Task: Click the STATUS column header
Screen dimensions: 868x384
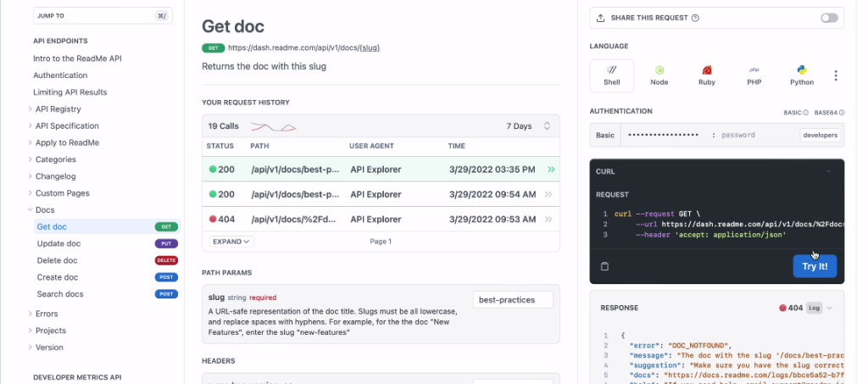Action: click(x=220, y=146)
